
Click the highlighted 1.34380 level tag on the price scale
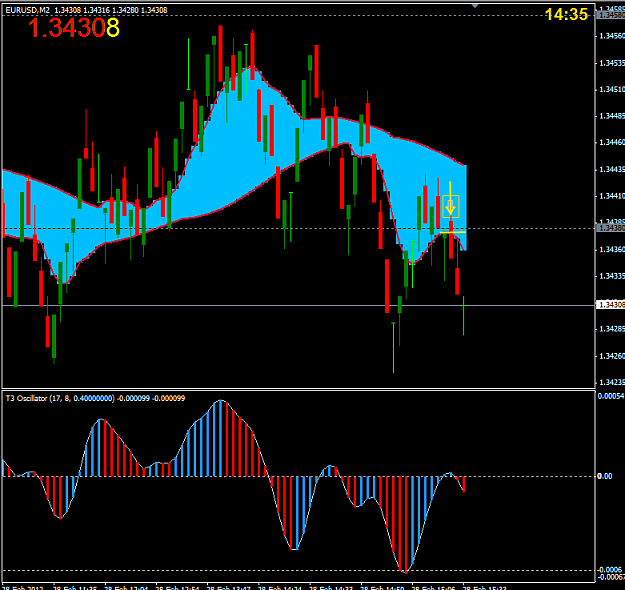pyautogui.click(x=611, y=228)
